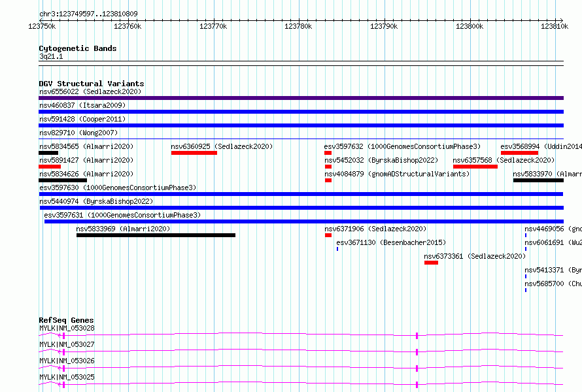Click gene transcript MYLK|NM_053025
582x392 pixels.
point(67,377)
